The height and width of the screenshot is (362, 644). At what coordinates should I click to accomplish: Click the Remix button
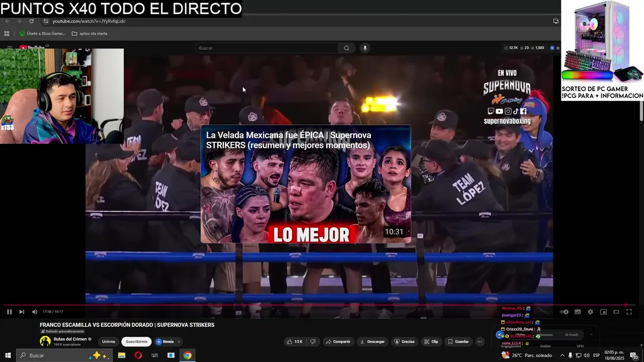tap(165, 341)
